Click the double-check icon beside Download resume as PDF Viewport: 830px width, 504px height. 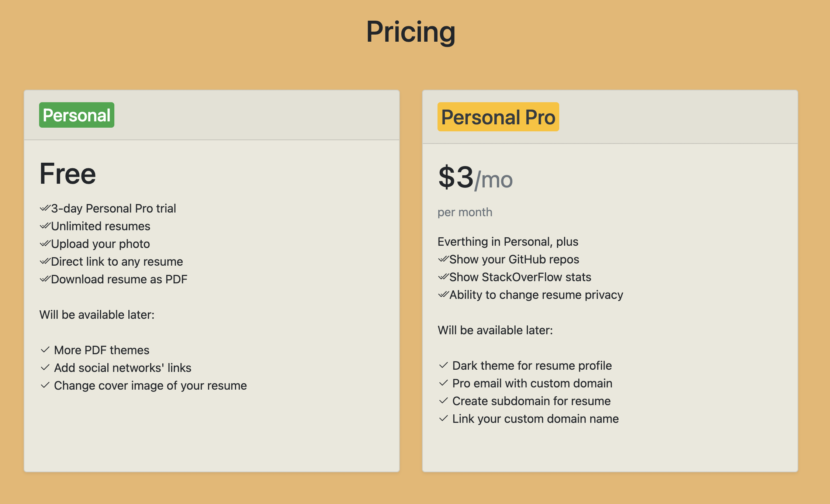(x=45, y=279)
